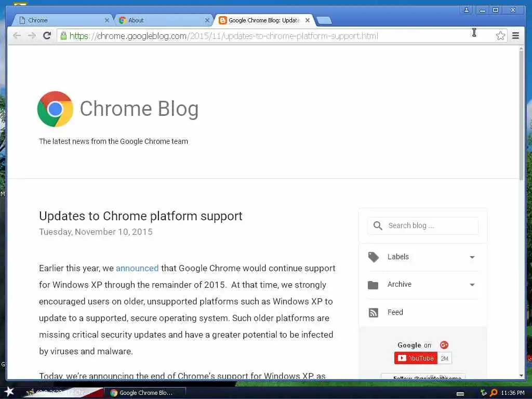Image resolution: width=532 pixels, height=399 pixels.
Task: Click the keyboard icon in the system tray
Action: pyautogui.click(x=460, y=394)
